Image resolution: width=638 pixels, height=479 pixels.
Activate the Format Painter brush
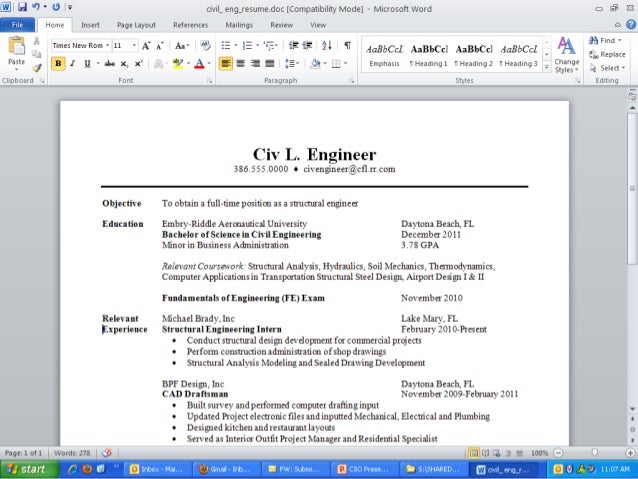click(37, 68)
